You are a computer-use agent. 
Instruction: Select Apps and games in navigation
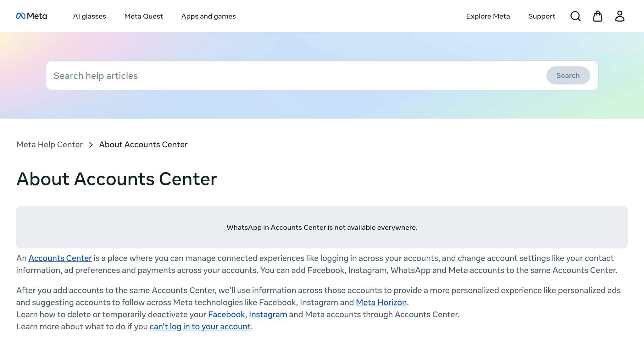(x=208, y=16)
